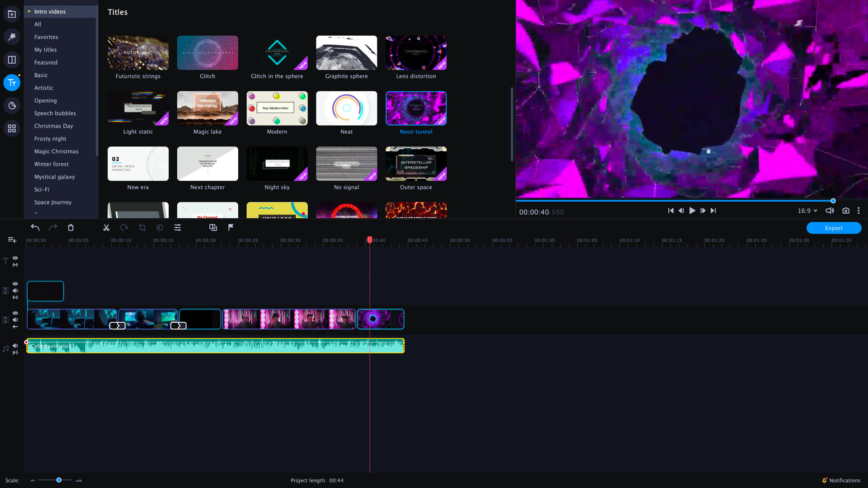Select the Crop tool in the toolbar
Image resolution: width=868 pixels, height=488 pixels.
click(142, 227)
